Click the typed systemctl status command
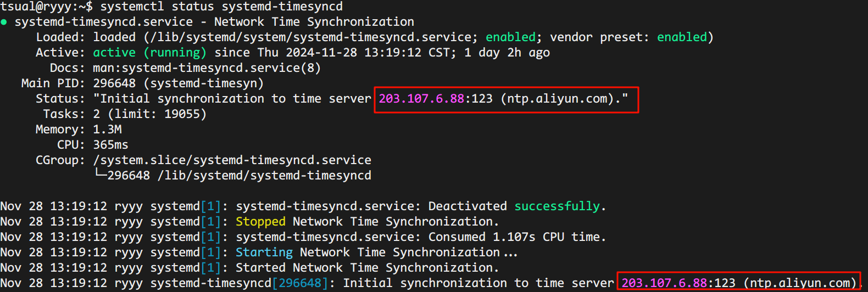 click(x=221, y=7)
